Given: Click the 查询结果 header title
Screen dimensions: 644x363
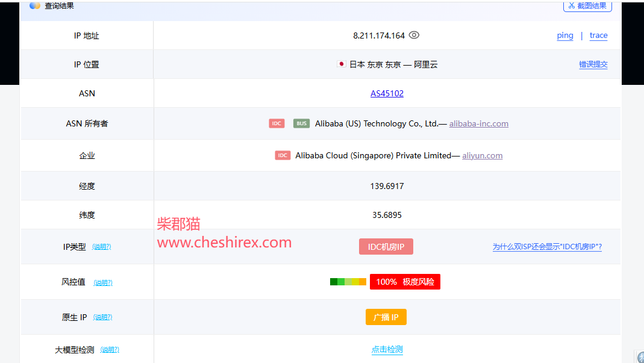Looking at the screenshot, I should point(60,6).
